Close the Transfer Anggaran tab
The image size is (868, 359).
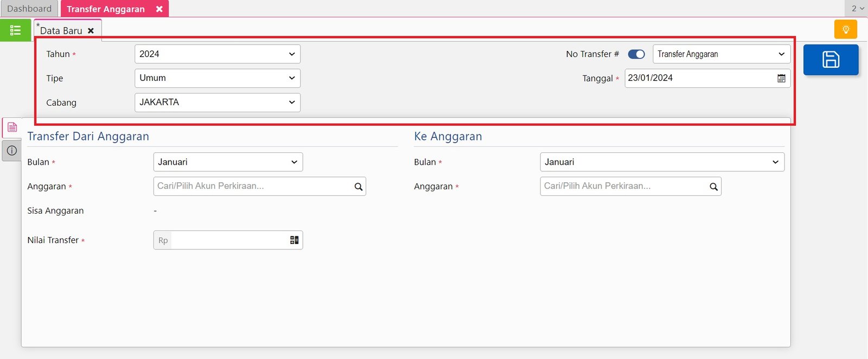point(159,9)
